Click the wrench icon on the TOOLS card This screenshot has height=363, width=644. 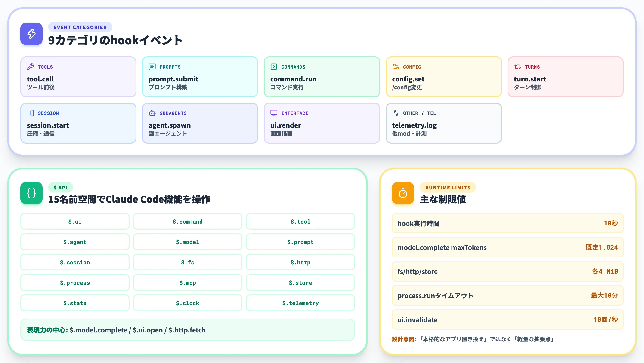point(31,66)
